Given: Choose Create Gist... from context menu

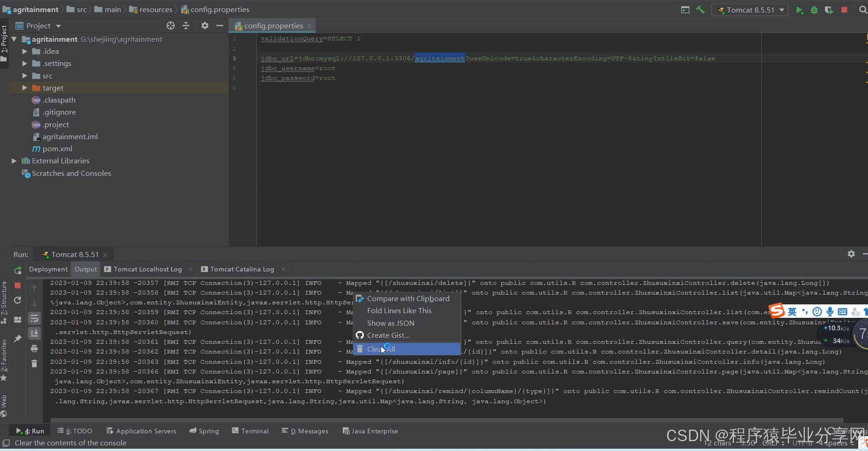Looking at the screenshot, I should pos(407,335).
